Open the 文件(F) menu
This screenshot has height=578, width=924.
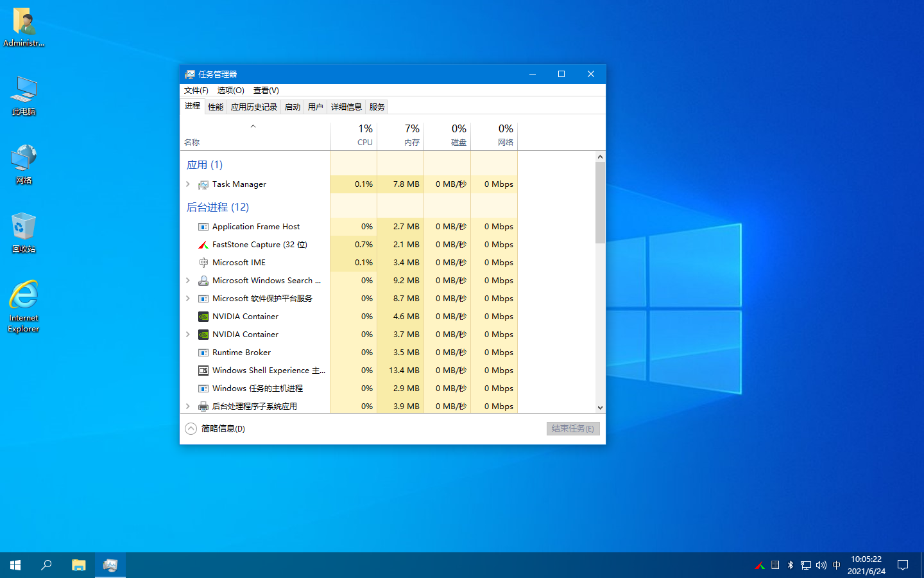tap(196, 91)
